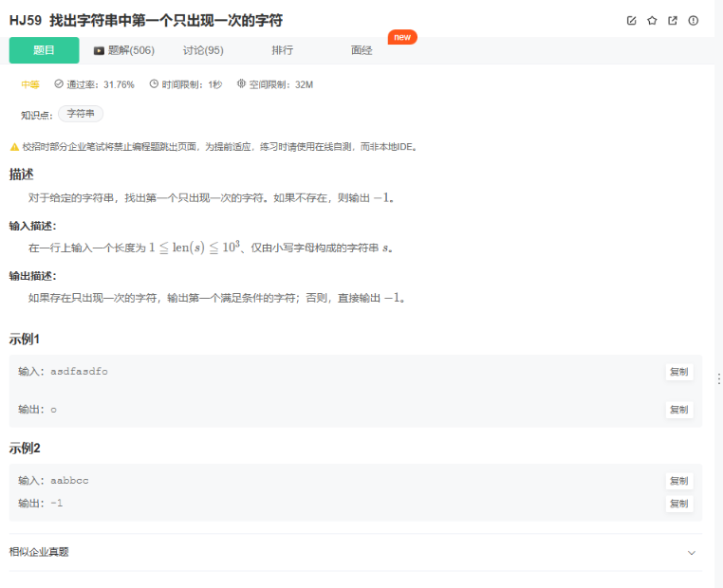The image size is (723, 588).
Task: Click the 中等 difficulty label
Action: (x=30, y=84)
